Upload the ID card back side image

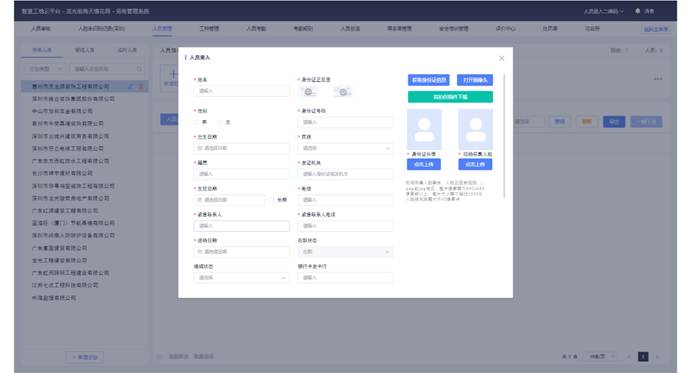click(x=343, y=92)
